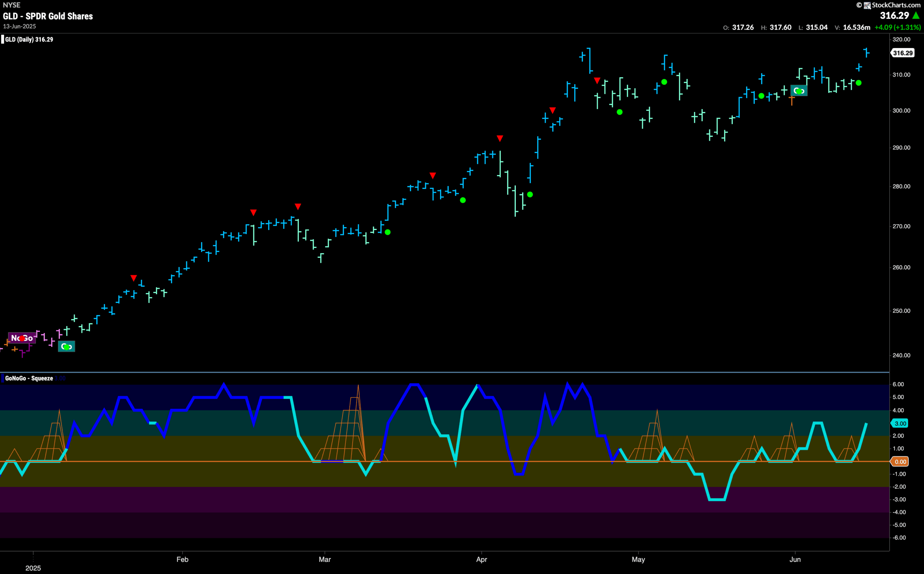
Task: Click the Feb label on time axis
Action: click(182, 559)
